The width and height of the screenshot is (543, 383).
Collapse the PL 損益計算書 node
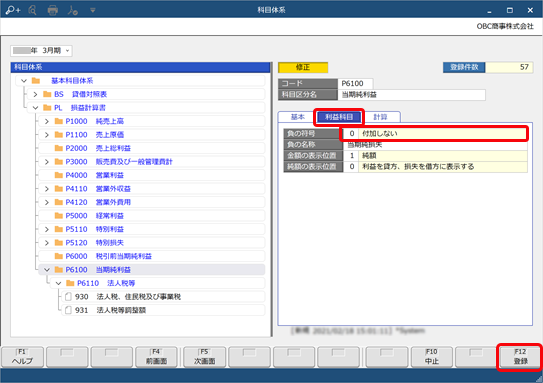(35, 108)
